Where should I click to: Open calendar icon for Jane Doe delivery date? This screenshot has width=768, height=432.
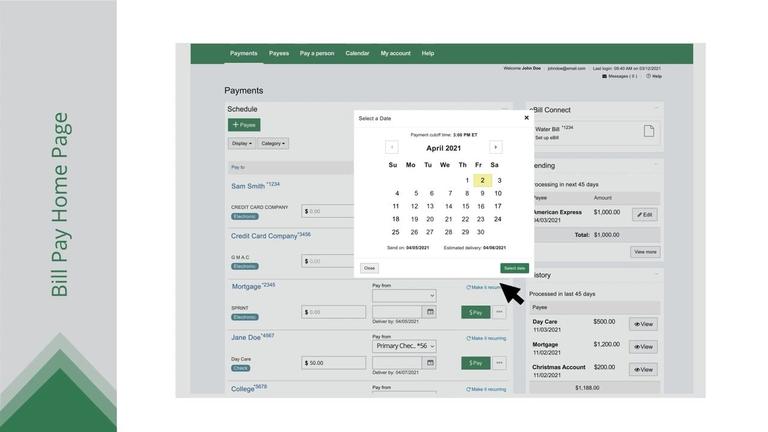coord(430,363)
